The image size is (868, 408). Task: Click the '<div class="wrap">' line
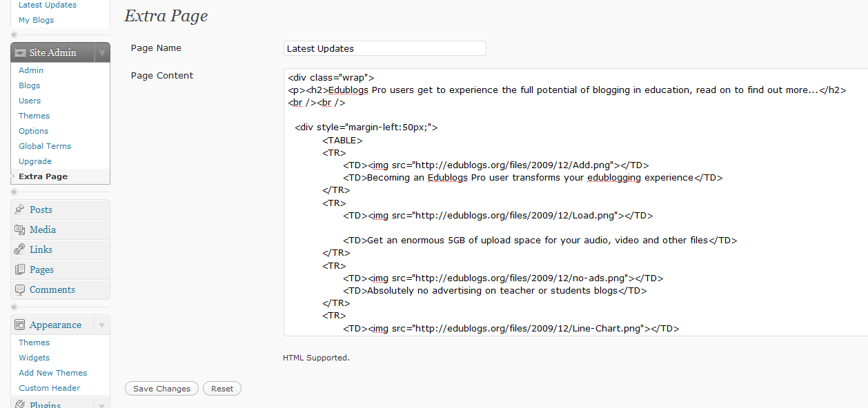click(331, 78)
